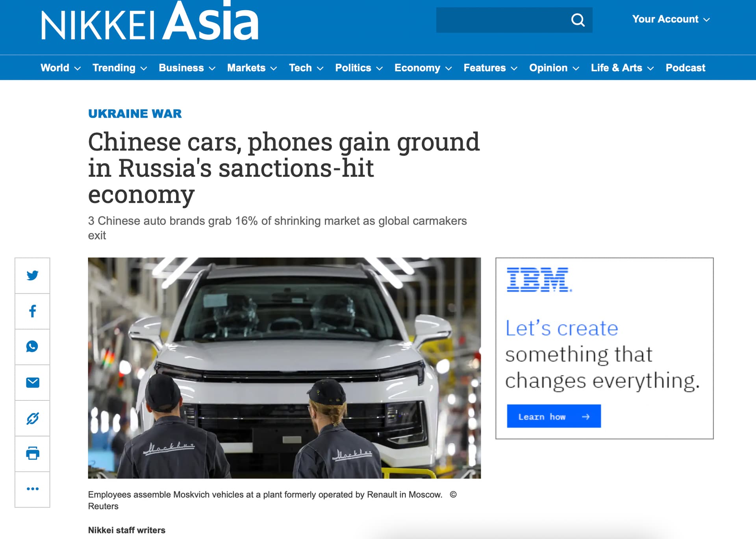This screenshot has width=756, height=539.
Task: Expand the World menu chevron
Action: [78, 69]
